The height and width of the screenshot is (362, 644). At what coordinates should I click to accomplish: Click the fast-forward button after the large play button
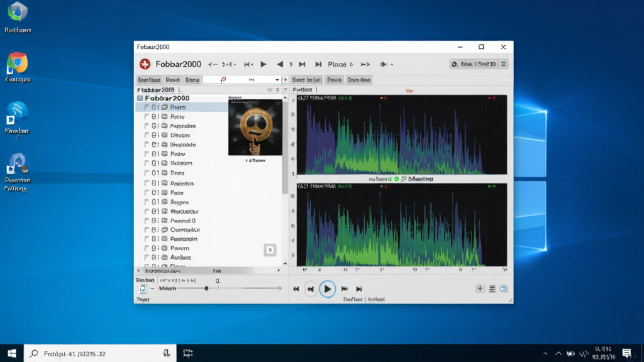pyautogui.click(x=344, y=289)
